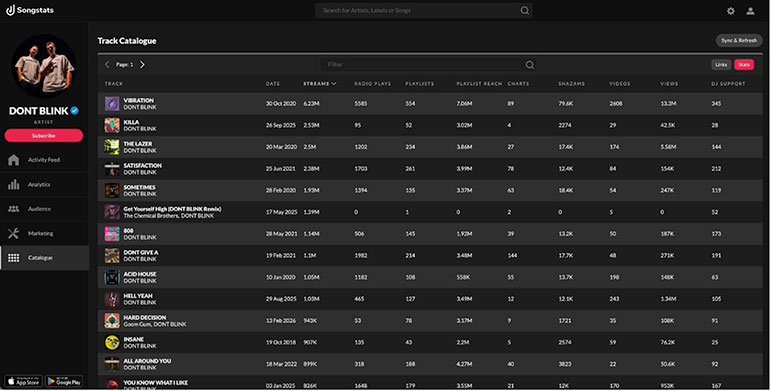This screenshot has height=391, width=770.
Task: Sort by the Charts column header
Action: click(x=519, y=84)
